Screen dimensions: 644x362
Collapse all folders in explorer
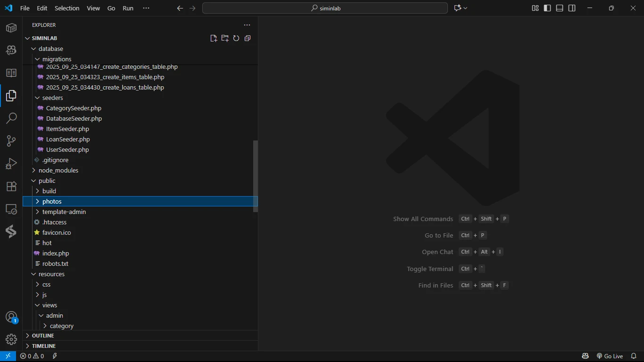point(248,38)
